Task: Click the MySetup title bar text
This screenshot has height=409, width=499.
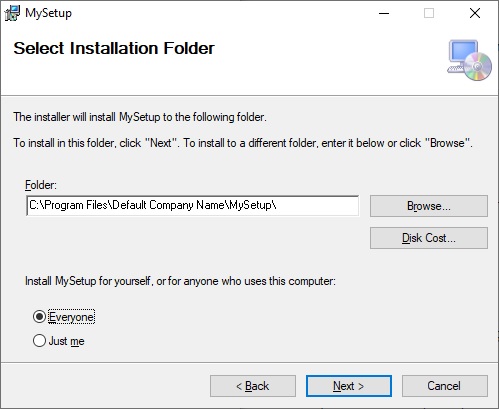Action: tap(48, 13)
